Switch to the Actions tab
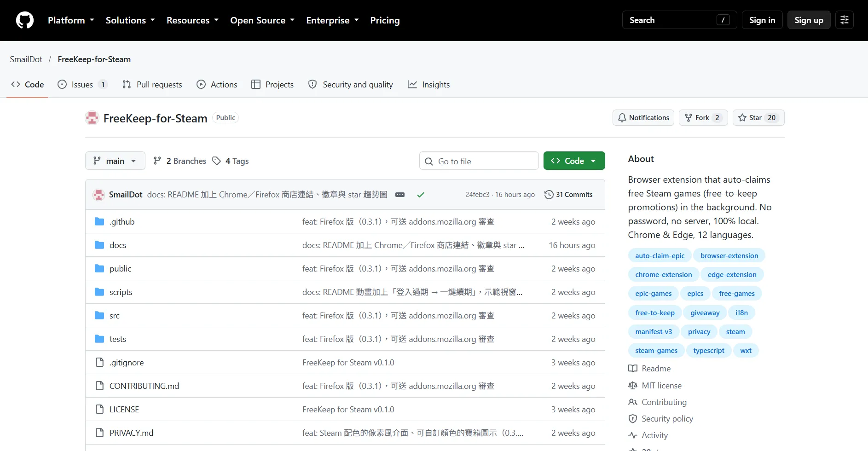The image size is (868, 451). pyautogui.click(x=217, y=85)
